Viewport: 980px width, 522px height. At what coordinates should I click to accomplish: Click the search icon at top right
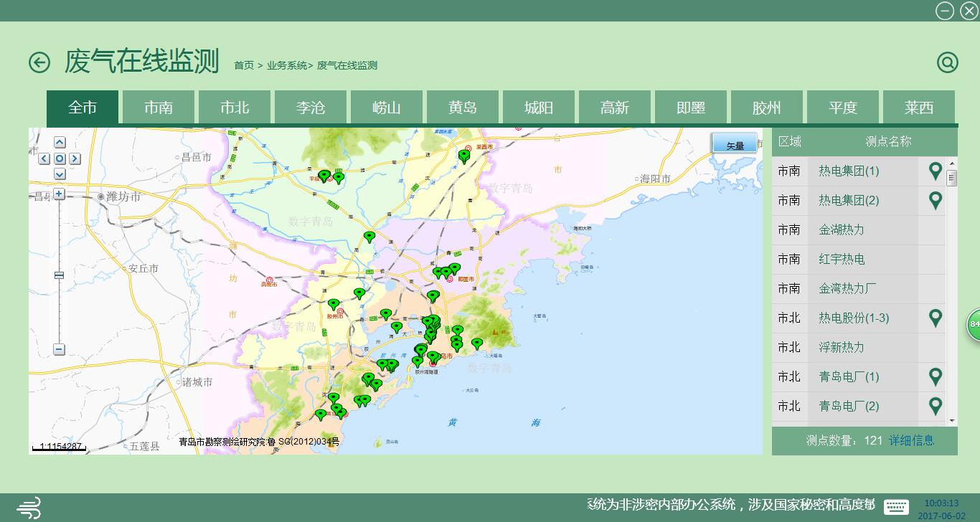(947, 62)
